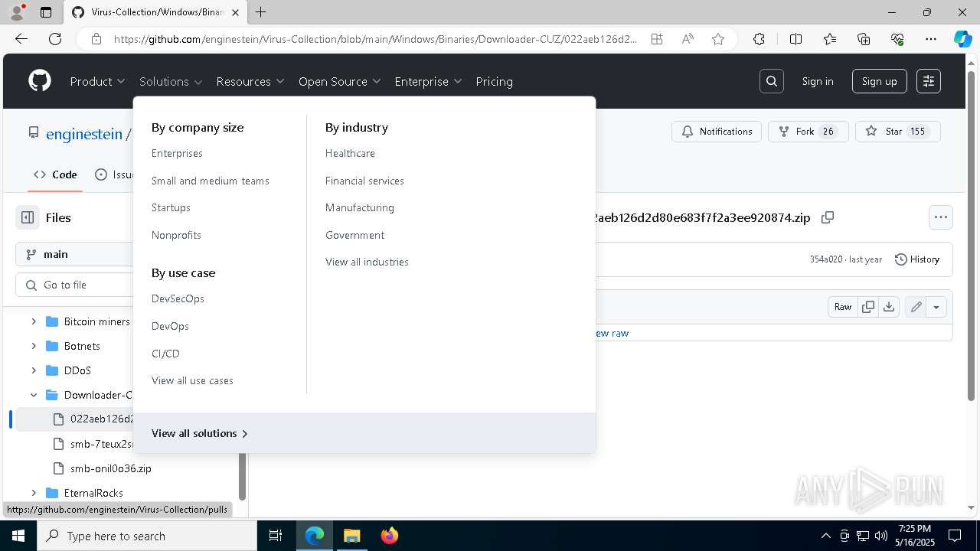
Task: Go back using browser back arrow
Action: point(21,39)
